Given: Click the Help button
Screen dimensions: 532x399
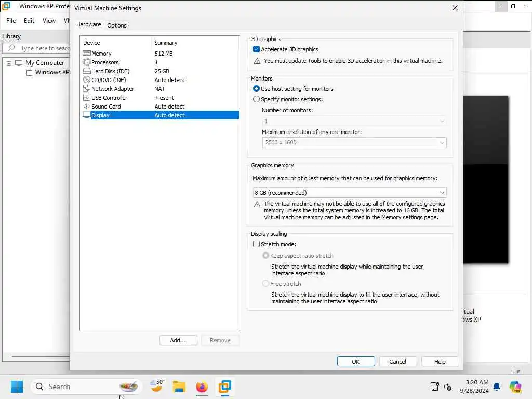Looking at the screenshot, I should [x=440, y=362].
